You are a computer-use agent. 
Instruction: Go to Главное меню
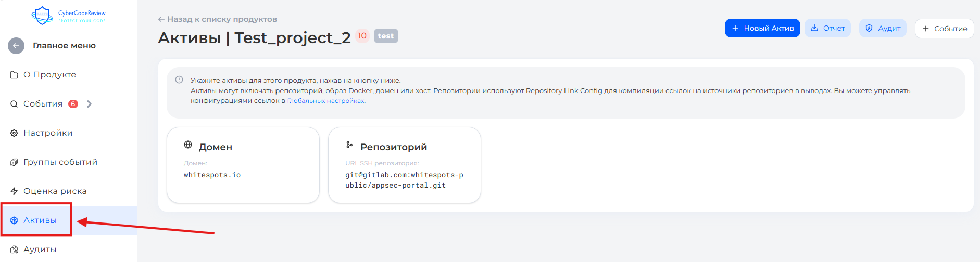[64, 46]
